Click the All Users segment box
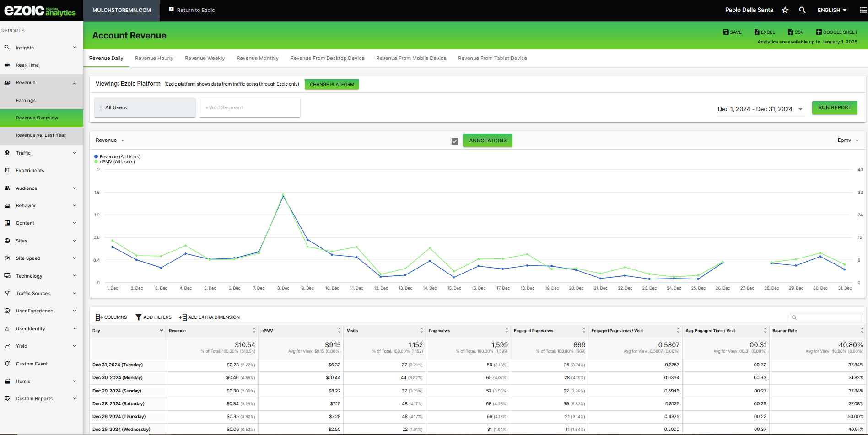Viewport: 868px width, 435px height. [145, 107]
